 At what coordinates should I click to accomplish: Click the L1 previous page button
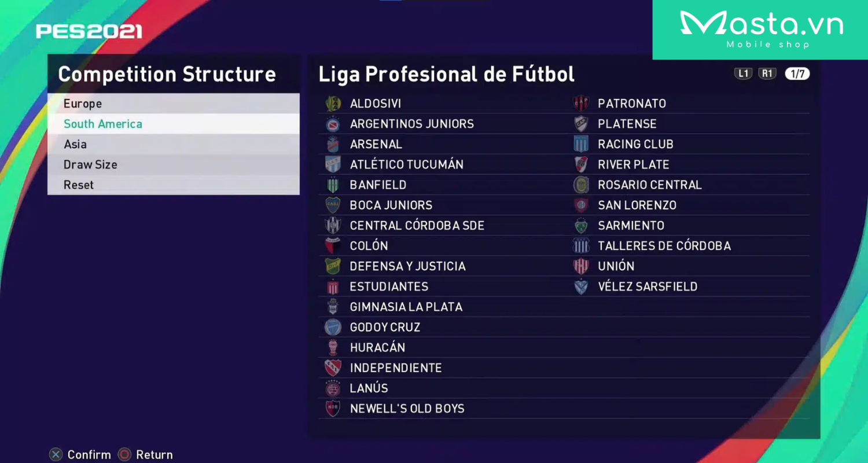click(743, 74)
